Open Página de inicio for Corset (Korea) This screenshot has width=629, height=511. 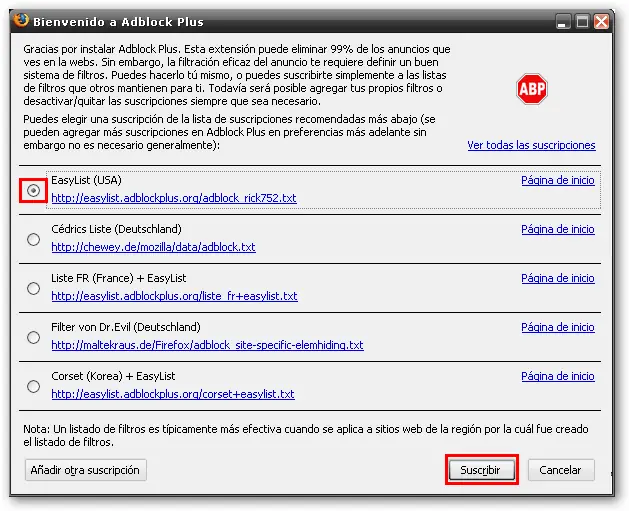558,376
